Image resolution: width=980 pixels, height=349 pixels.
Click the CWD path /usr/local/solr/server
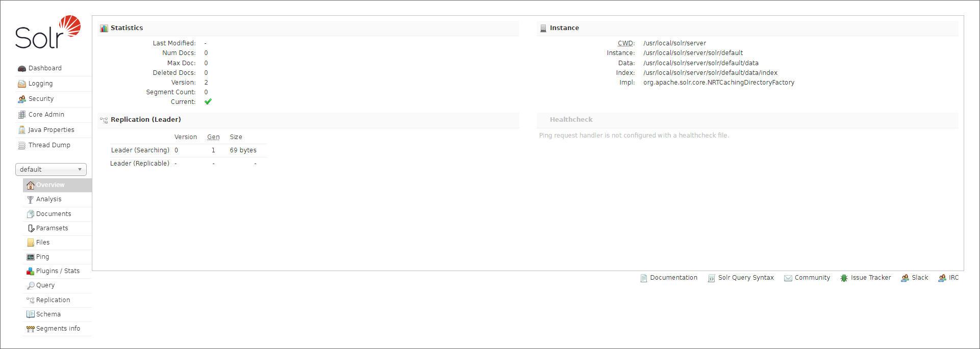coord(674,43)
